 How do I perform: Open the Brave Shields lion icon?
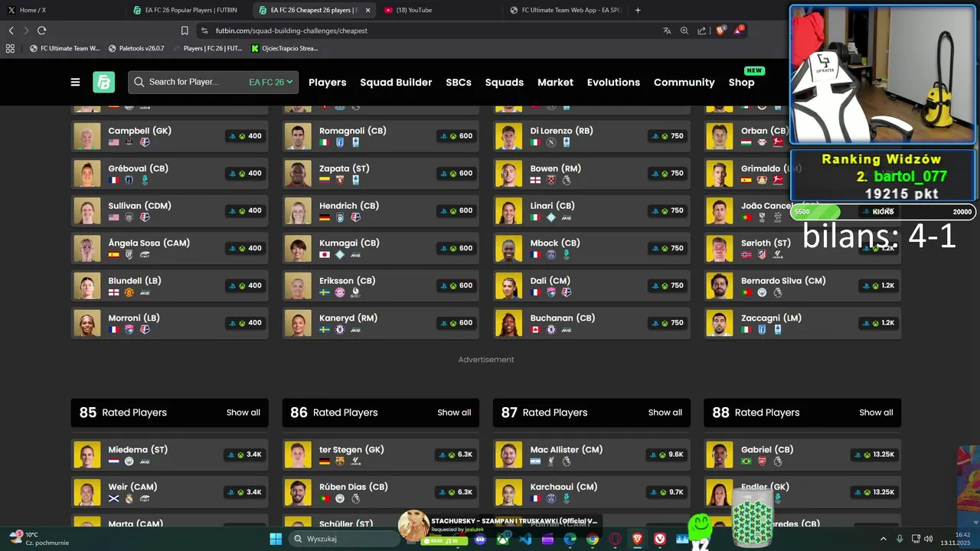tap(721, 31)
